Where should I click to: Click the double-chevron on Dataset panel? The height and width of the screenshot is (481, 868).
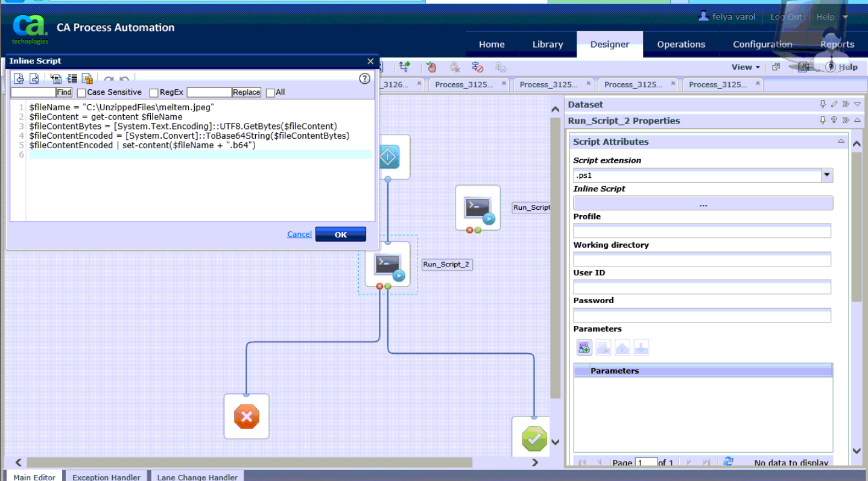(846, 104)
